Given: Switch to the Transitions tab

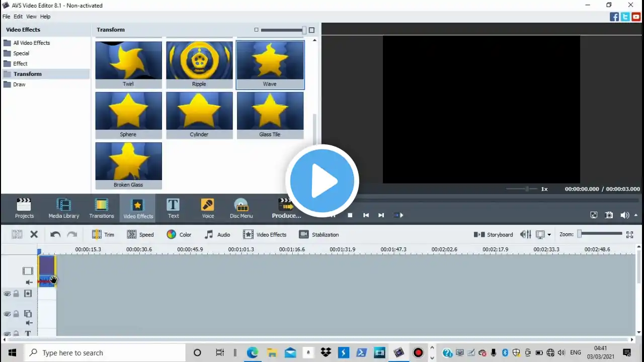Looking at the screenshot, I should 102,208.
